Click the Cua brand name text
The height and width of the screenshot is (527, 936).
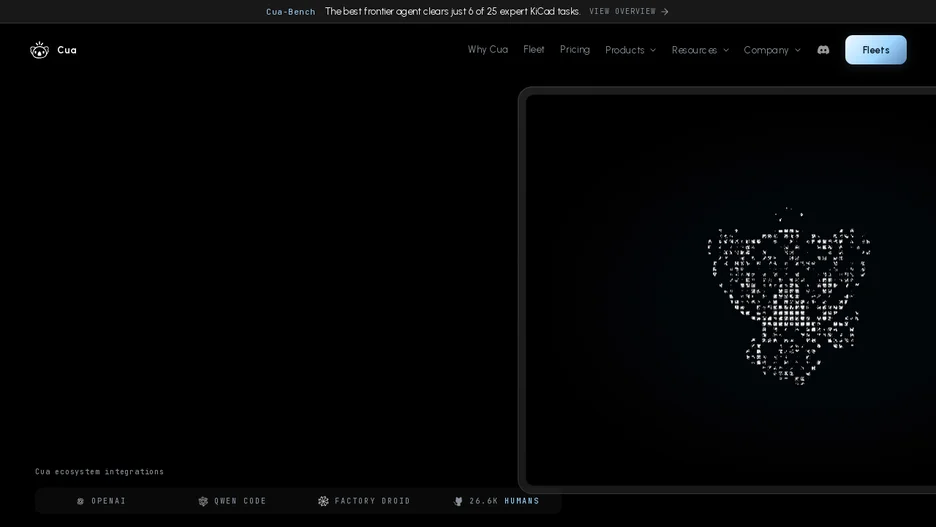67,50
